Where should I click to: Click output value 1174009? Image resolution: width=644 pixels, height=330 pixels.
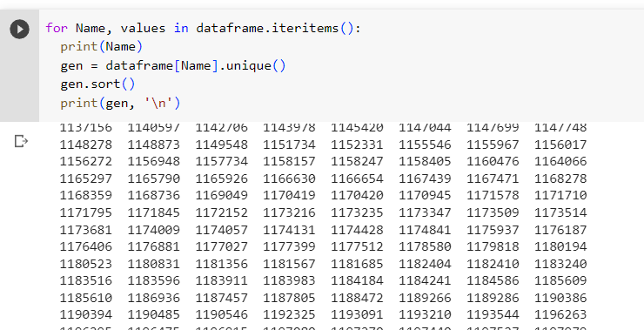point(154,230)
